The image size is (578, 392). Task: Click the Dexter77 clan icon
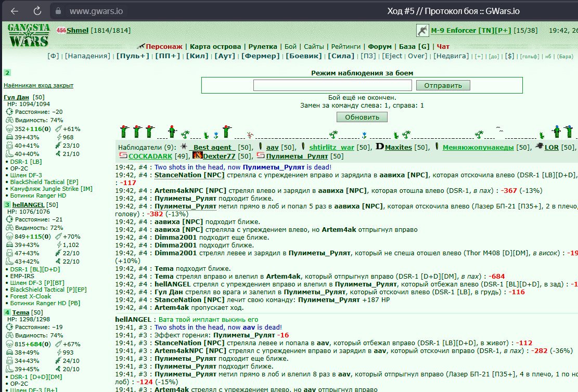pyautogui.click(x=198, y=155)
